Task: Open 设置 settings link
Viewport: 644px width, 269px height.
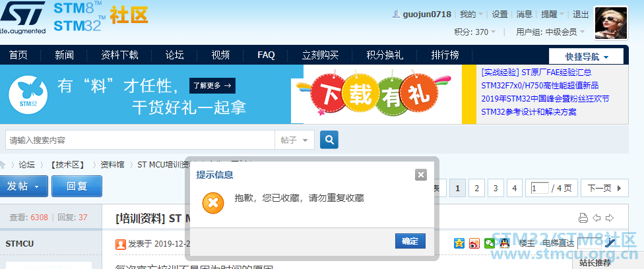Action: tap(500, 15)
